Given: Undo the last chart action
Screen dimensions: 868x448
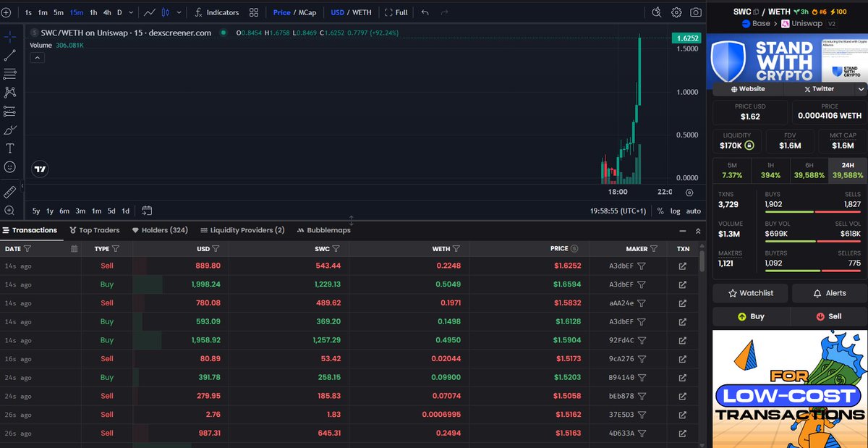Looking at the screenshot, I should coord(425,12).
